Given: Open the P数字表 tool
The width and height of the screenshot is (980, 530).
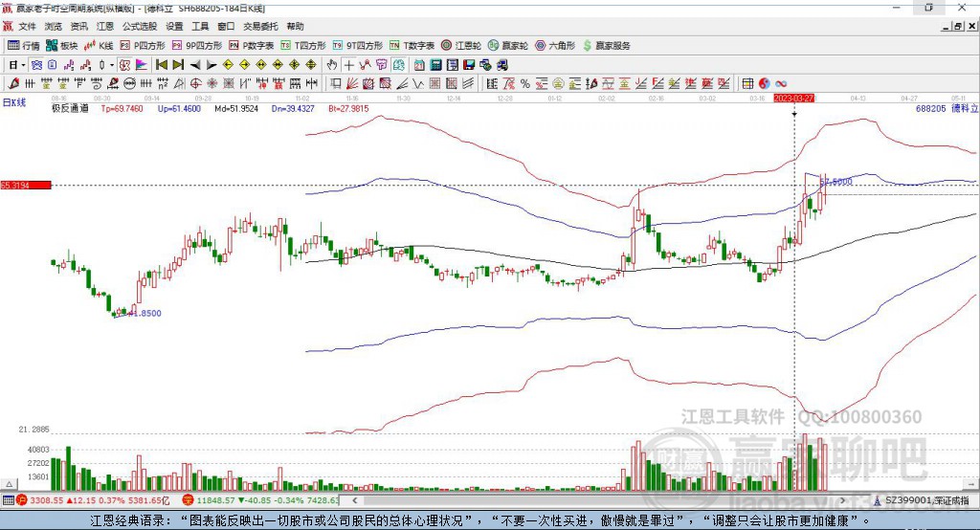Looking at the screenshot, I should pos(252,46).
